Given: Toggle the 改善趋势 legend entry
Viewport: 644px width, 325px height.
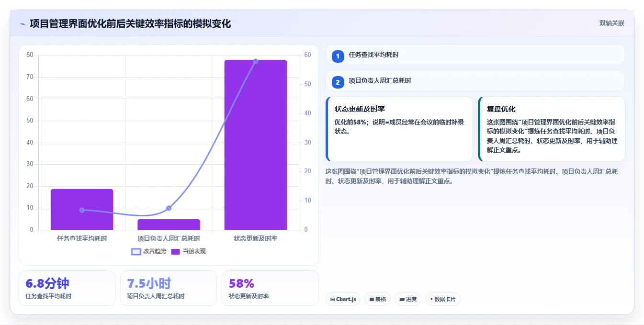Looking at the screenshot, I should pyautogui.click(x=149, y=251).
